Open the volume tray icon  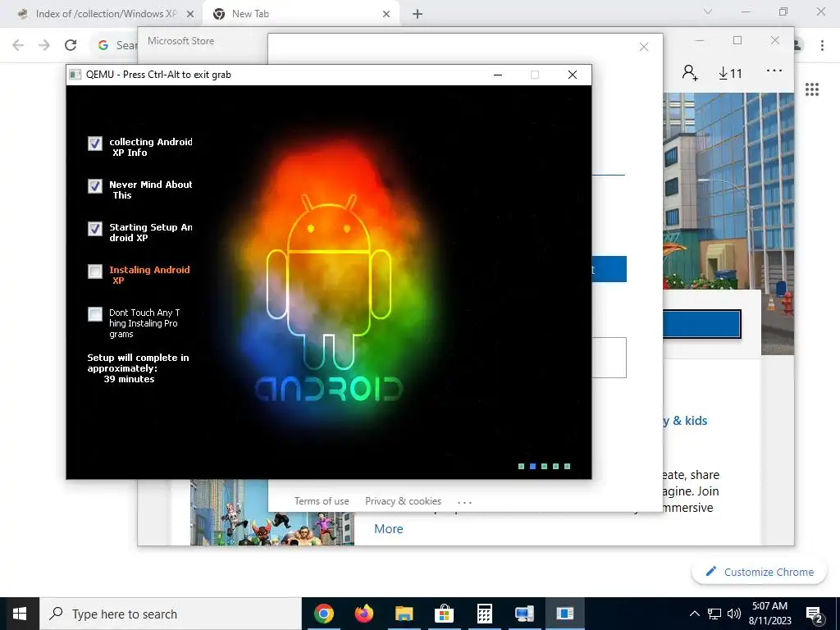734,614
